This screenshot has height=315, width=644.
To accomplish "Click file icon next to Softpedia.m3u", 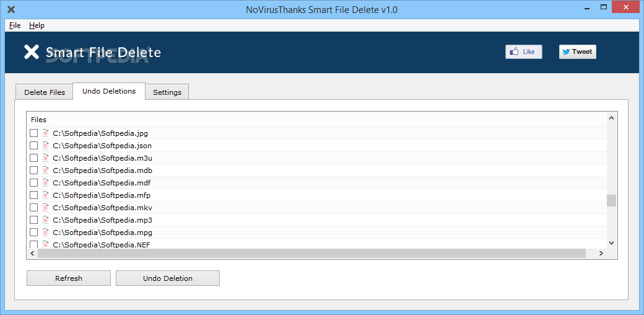I will [x=46, y=158].
